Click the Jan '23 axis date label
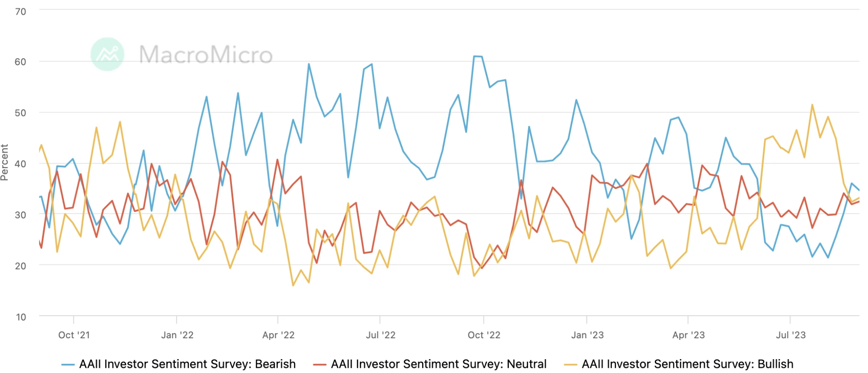 tap(587, 335)
